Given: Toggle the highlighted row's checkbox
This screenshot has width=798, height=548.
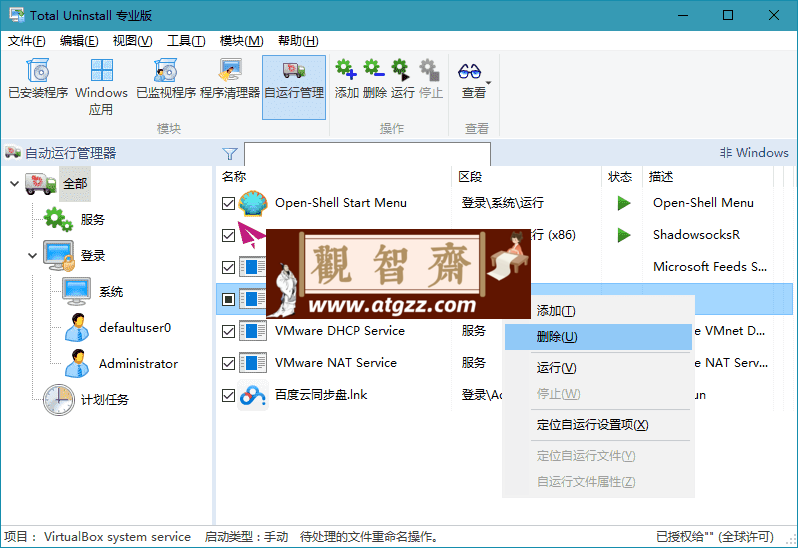Looking at the screenshot, I should coord(229,299).
